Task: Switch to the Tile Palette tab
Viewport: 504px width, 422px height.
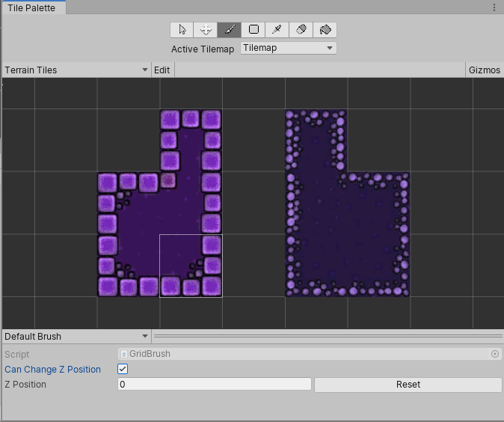Action: tap(31, 8)
